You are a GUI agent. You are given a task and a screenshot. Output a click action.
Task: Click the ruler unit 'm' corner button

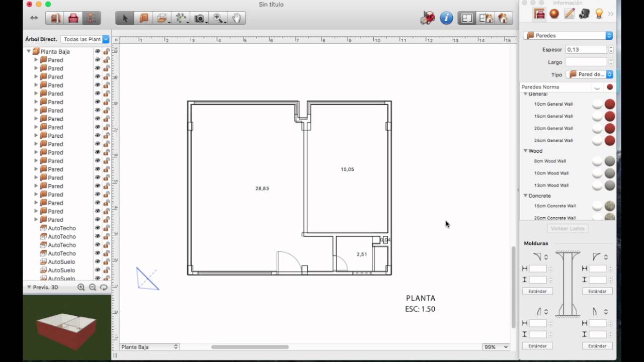pos(115,39)
